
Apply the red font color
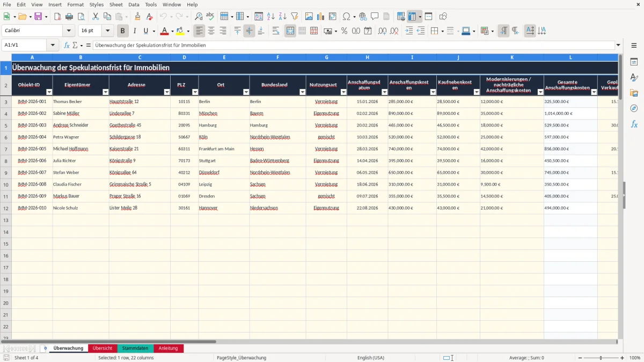coord(165,31)
